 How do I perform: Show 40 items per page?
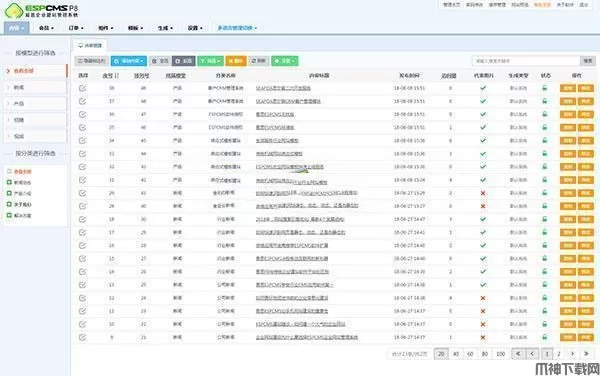coord(456,354)
